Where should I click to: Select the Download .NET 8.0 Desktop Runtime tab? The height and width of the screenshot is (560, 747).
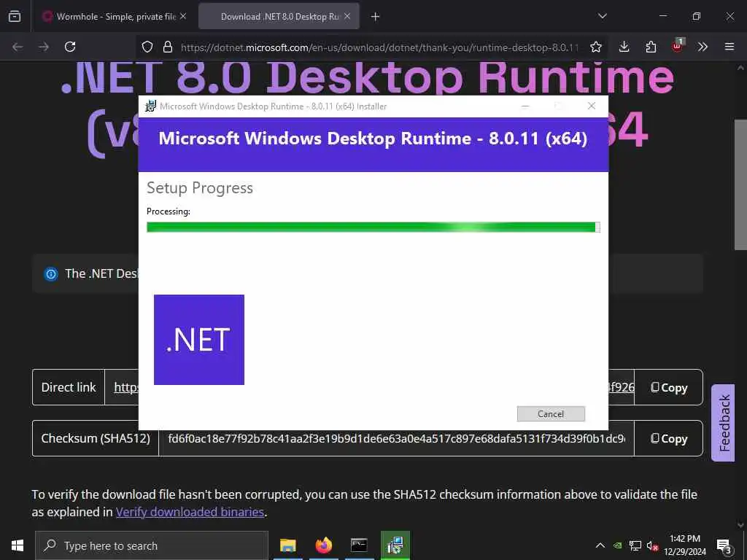coord(279,16)
